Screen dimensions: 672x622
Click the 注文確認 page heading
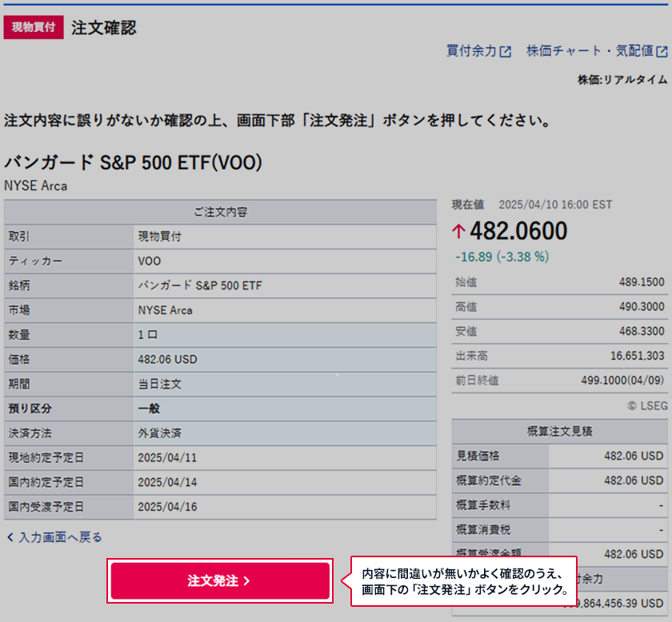[x=104, y=28]
